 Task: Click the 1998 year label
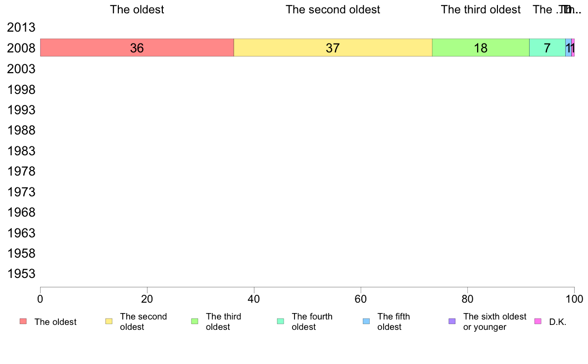(x=21, y=90)
